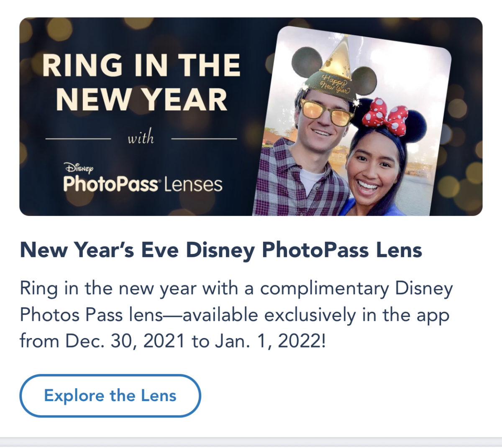Viewport: 502px width, 448px height.
Task: Tap the New Year's Eve Disney PhotoPass Lens title
Action: click(x=221, y=250)
